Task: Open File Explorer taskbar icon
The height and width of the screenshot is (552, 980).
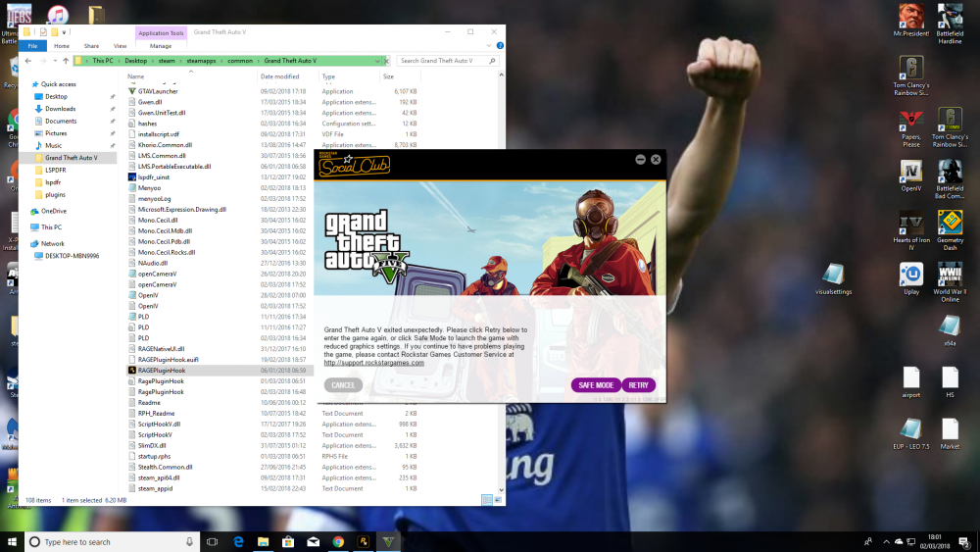Action: click(x=263, y=542)
